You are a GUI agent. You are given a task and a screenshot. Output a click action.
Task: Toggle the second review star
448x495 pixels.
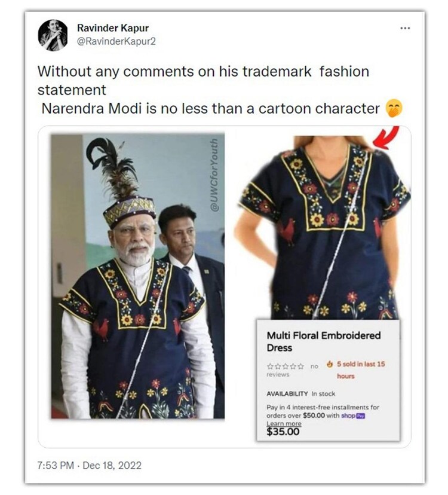pyautogui.click(x=278, y=366)
